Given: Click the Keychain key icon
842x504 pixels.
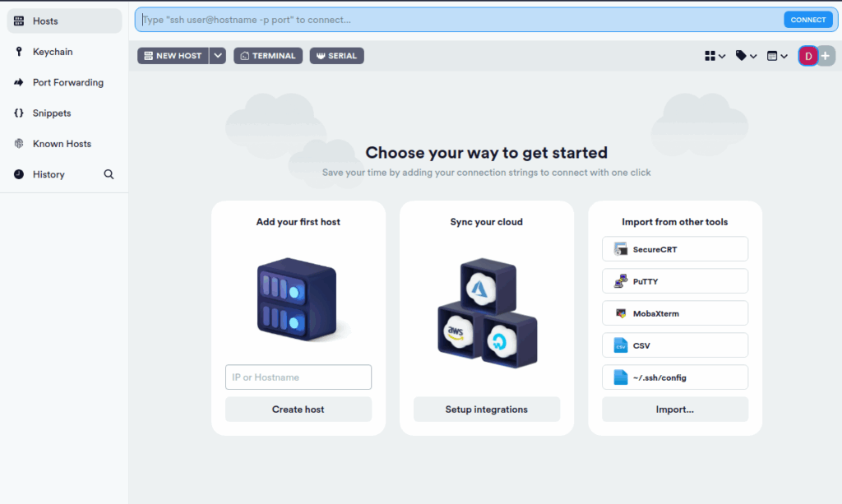Looking at the screenshot, I should pyautogui.click(x=19, y=52).
